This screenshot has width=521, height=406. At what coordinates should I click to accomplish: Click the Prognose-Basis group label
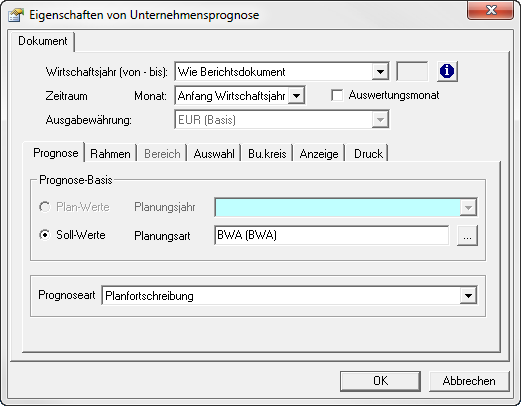pos(76,180)
